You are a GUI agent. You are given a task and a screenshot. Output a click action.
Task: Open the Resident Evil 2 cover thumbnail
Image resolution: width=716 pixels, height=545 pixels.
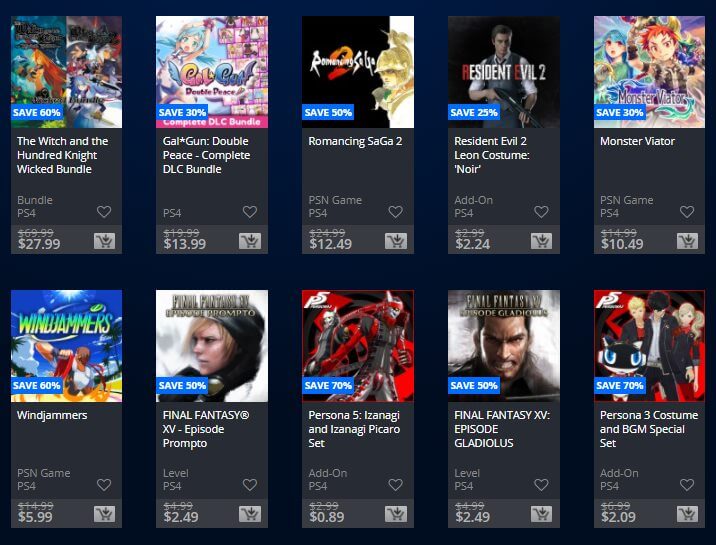pos(504,72)
